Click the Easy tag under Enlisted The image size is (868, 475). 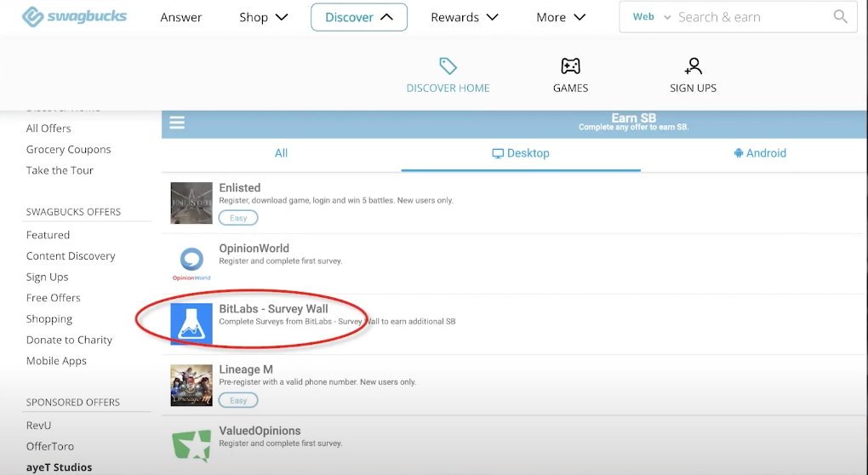(238, 218)
